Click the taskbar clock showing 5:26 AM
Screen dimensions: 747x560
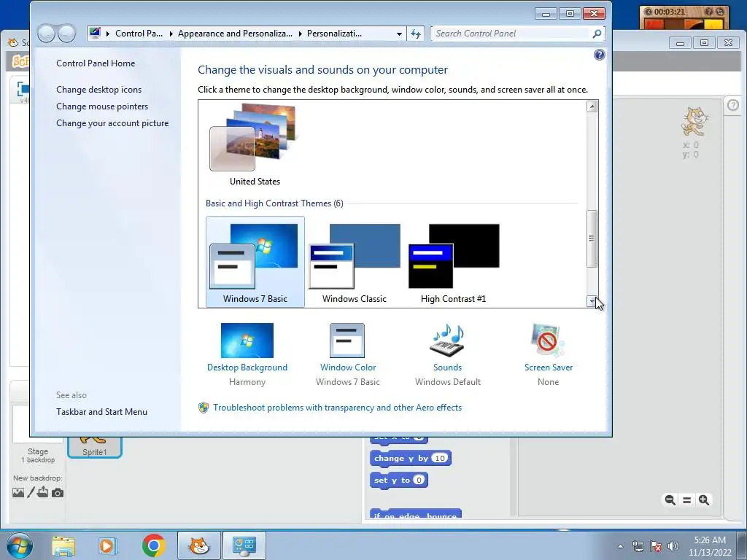click(x=709, y=545)
